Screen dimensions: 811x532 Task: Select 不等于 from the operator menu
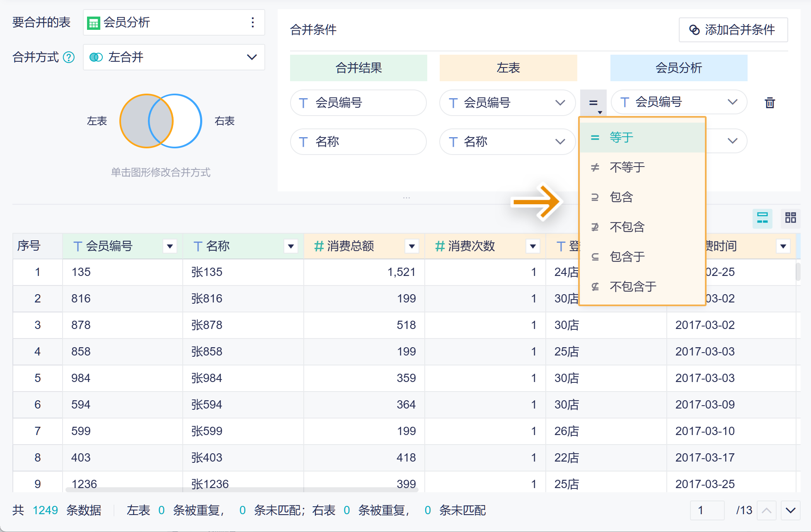coord(627,167)
